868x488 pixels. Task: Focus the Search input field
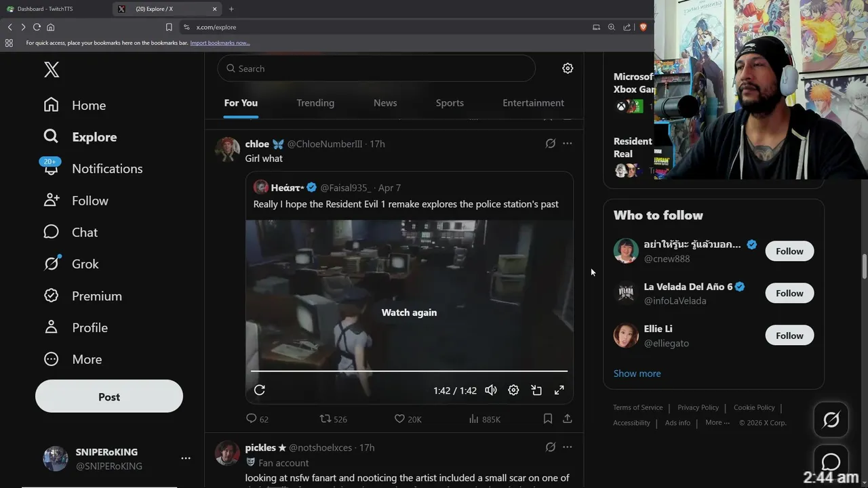[x=376, y=68]
